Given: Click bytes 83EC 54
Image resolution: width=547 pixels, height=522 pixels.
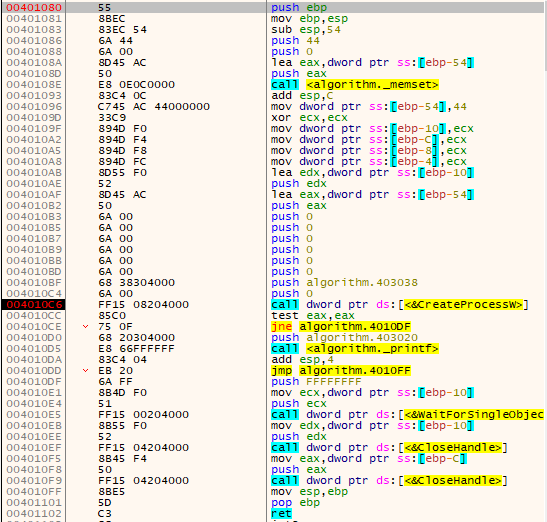Looking at the screenshot, I should (122, 29).
